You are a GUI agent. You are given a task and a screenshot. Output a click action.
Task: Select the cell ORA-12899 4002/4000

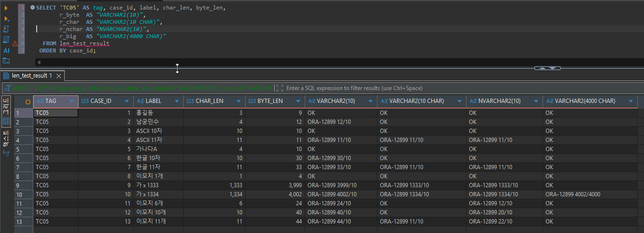click(x=590, y=194)
